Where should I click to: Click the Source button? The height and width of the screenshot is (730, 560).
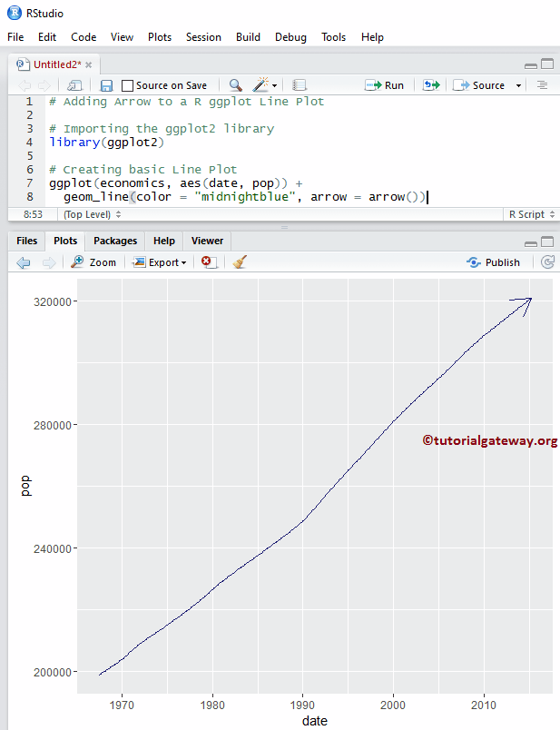[479, 85]
